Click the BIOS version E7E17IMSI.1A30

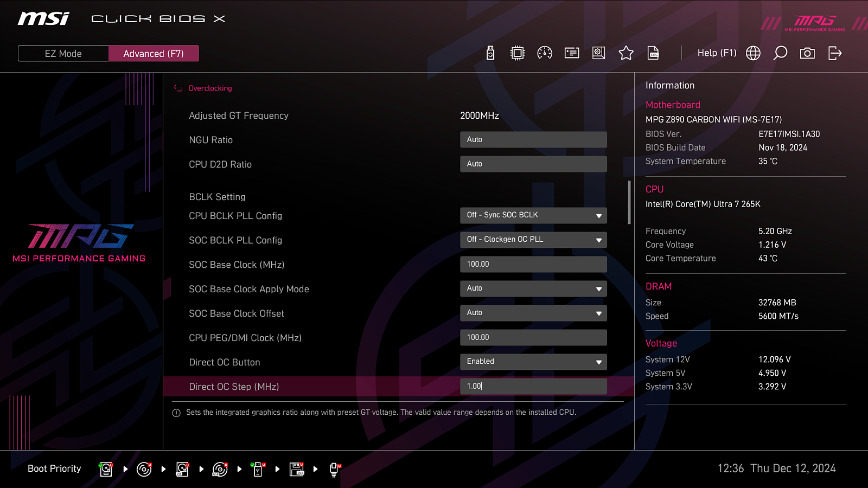point(789,134)
